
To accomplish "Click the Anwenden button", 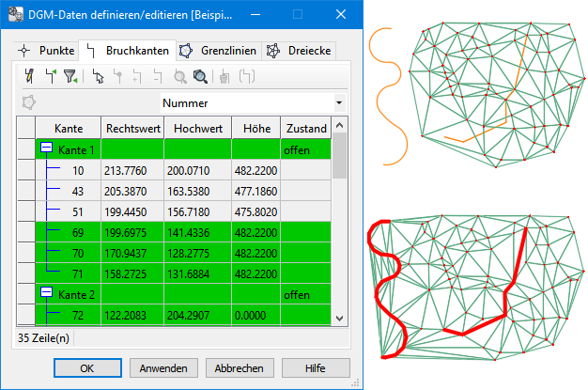I will 163,368.
